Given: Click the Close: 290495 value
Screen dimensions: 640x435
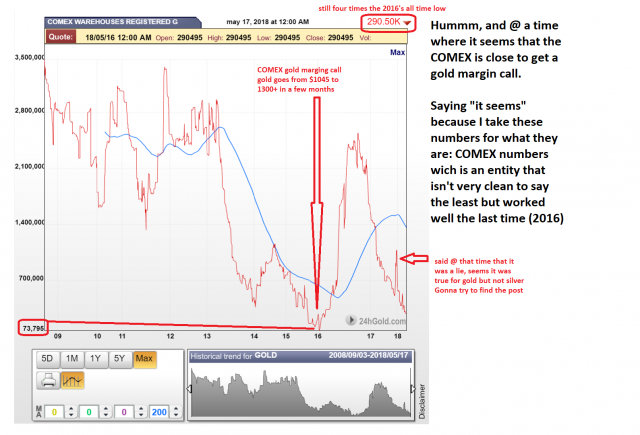Looking at the screenshot, I should coord(329,38).
